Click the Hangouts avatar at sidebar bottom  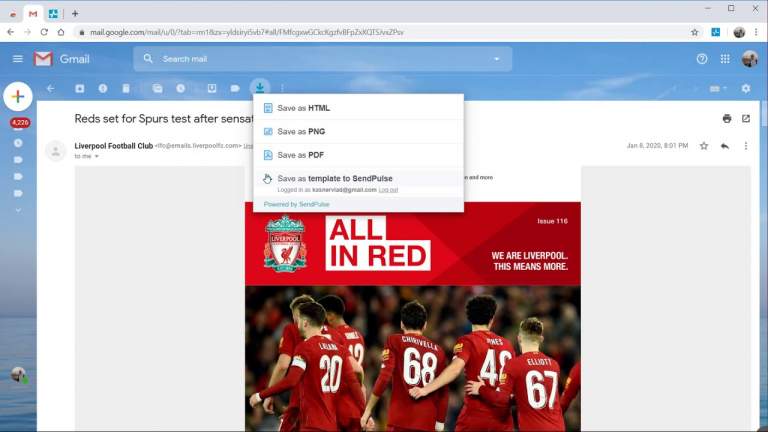click(19, 375)
